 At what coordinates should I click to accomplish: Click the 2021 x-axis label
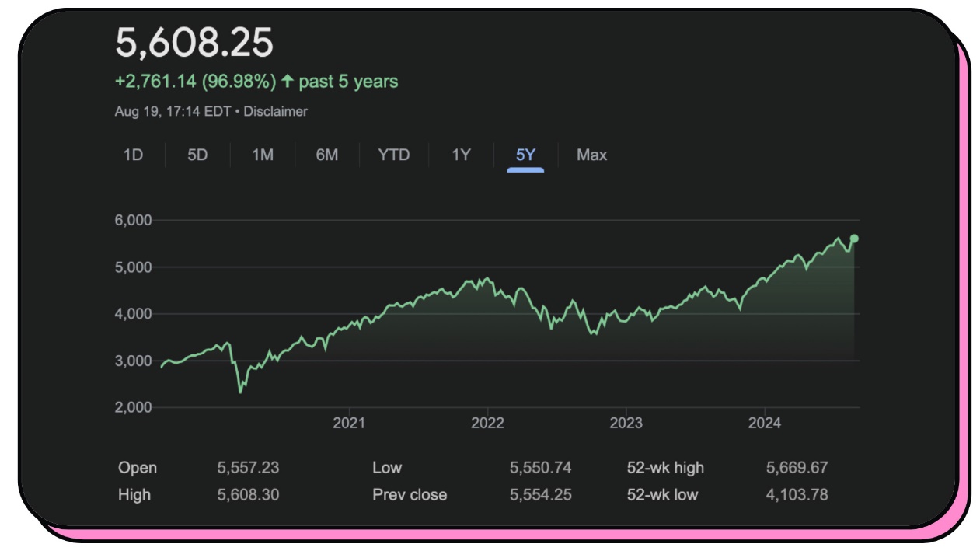coord(349,423)
